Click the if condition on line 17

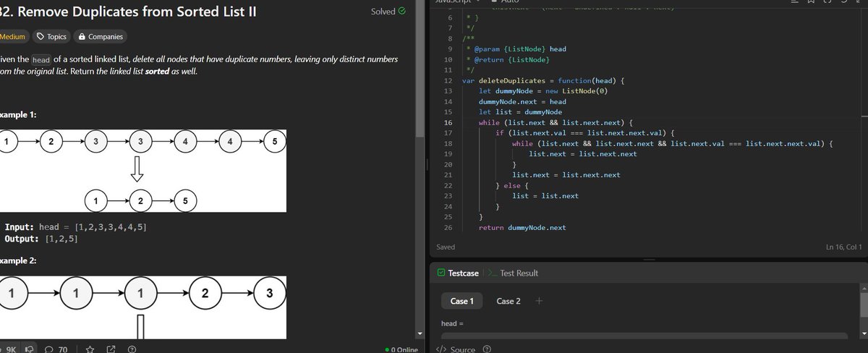585,133
